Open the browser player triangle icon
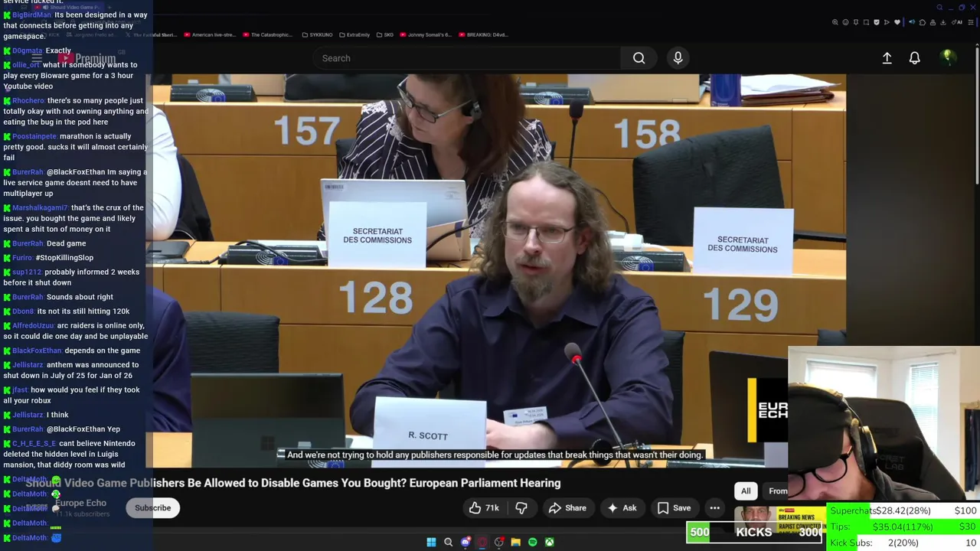The image size is (980, 551). pos(887,22)
